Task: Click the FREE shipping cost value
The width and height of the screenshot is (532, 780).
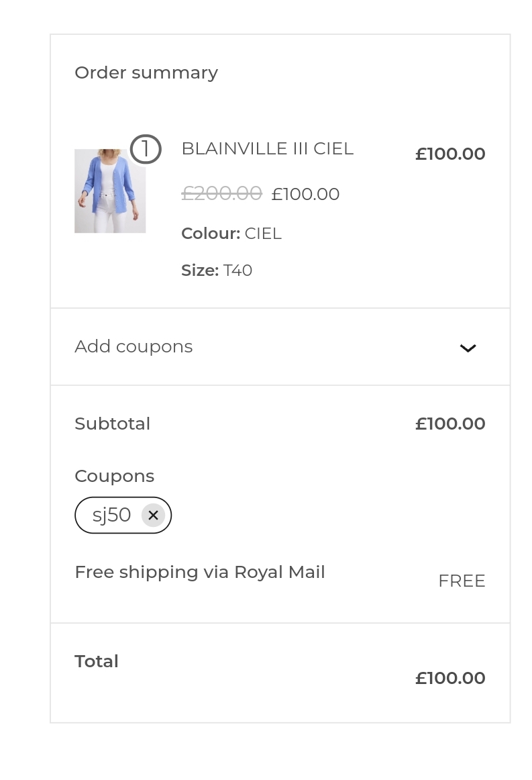Action: pos(462,581)
